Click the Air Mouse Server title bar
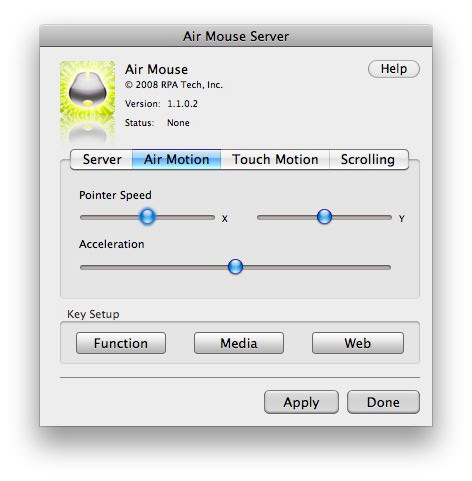 pos(236,36)
